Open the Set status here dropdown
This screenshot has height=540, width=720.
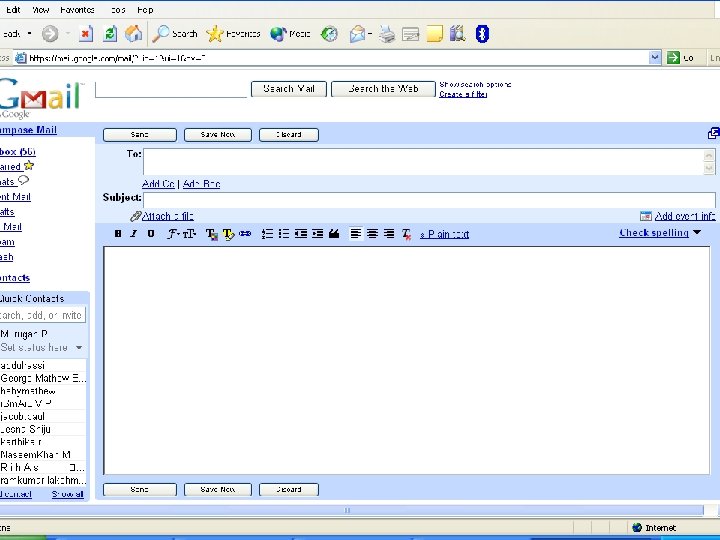79,348
